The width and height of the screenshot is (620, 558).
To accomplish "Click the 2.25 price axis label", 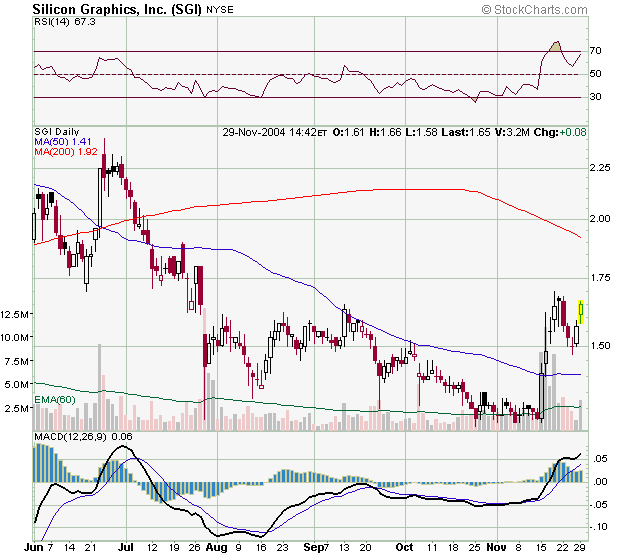I will click(x=600, y=168).
